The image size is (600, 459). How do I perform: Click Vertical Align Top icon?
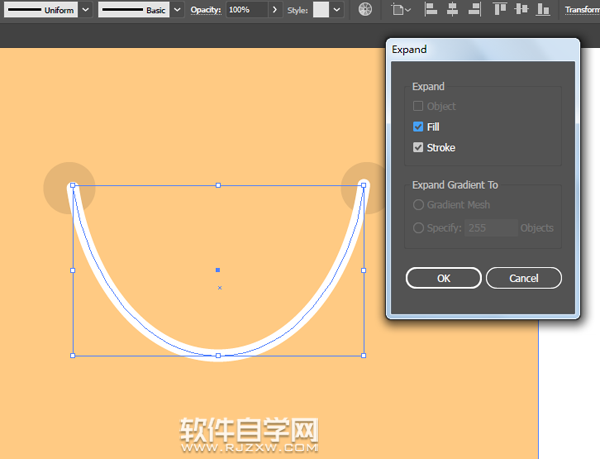[500, 9]
